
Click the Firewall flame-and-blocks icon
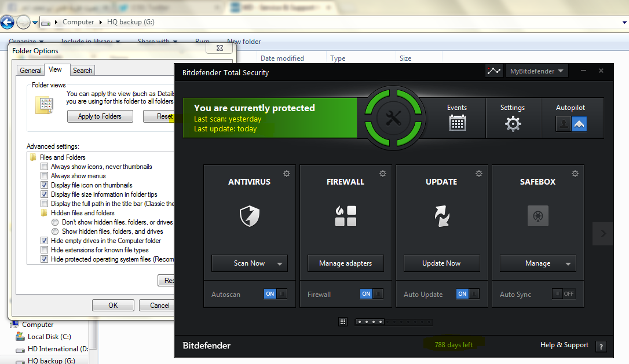345,216
